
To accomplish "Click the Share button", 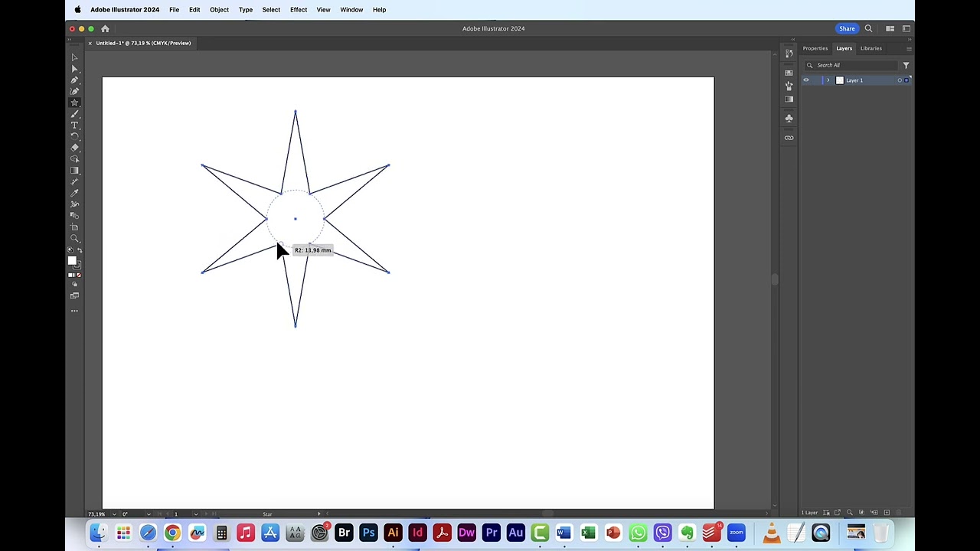I will coord(847,29).
